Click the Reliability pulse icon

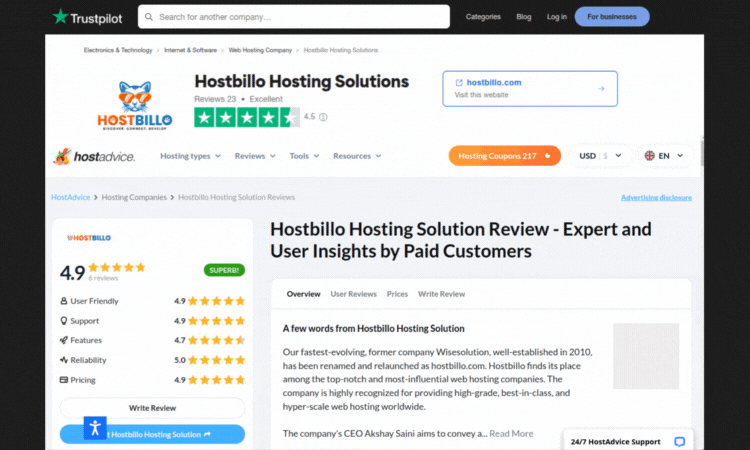[x=64, y=360]
